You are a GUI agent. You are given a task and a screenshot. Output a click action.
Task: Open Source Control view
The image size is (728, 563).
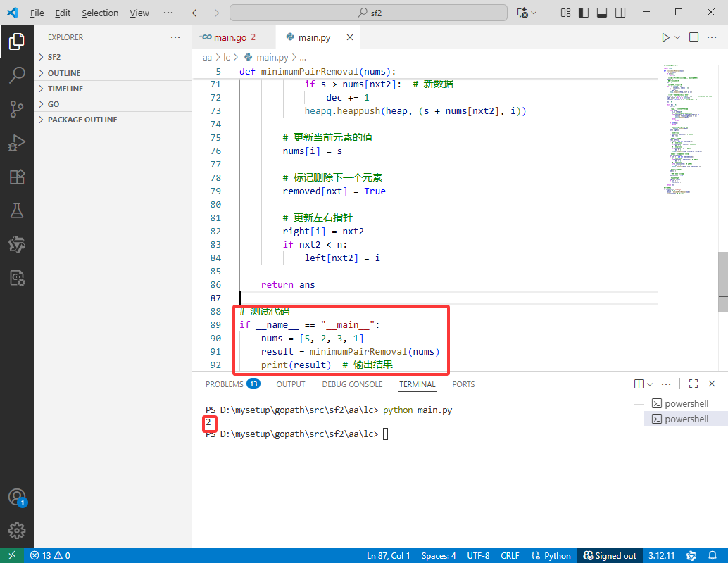tap(17, 109)
